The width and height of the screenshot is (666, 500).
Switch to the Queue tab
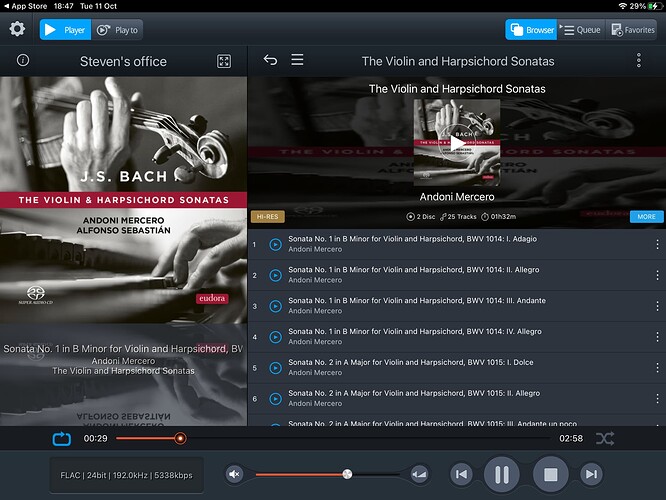[x=581, y=30]
